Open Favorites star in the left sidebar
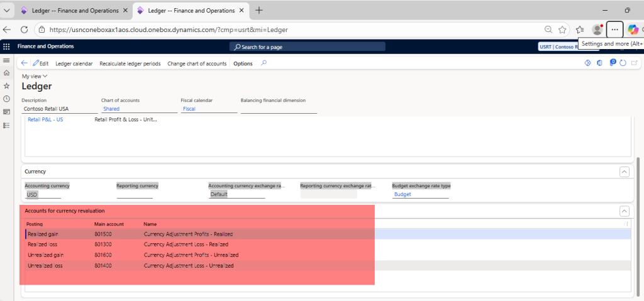 (x=6, y=85)
